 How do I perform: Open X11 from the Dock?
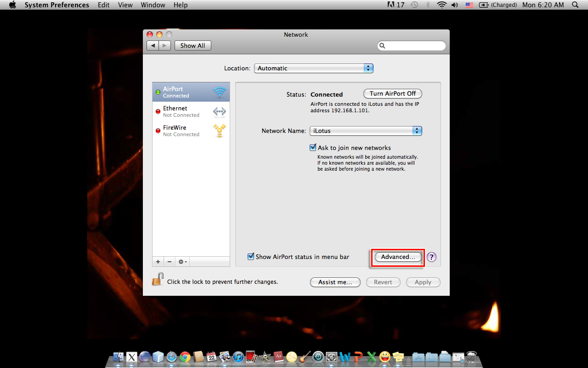(x=132, y=357)
